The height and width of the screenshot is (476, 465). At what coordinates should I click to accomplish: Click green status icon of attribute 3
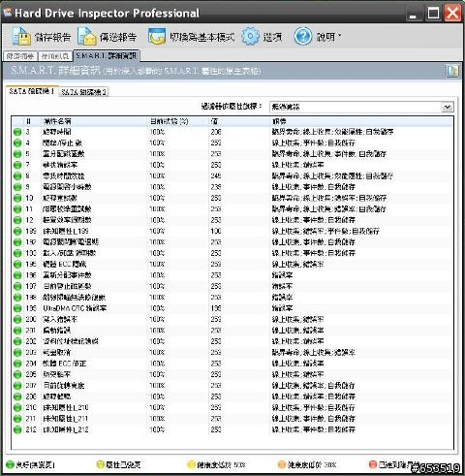click(17, 132)
